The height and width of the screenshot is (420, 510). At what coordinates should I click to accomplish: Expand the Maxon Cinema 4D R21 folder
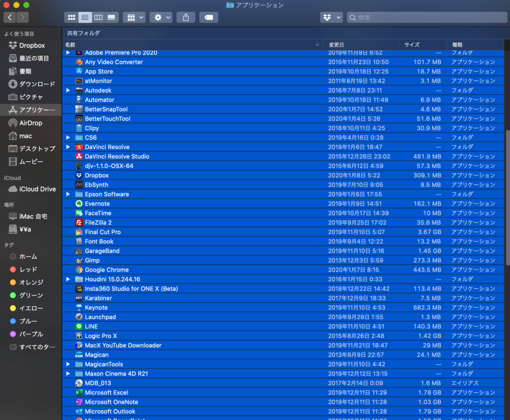68,374
